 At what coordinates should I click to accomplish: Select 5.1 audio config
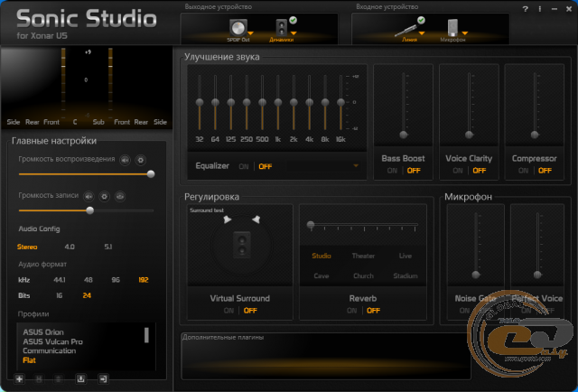click(x=108, y=247)
